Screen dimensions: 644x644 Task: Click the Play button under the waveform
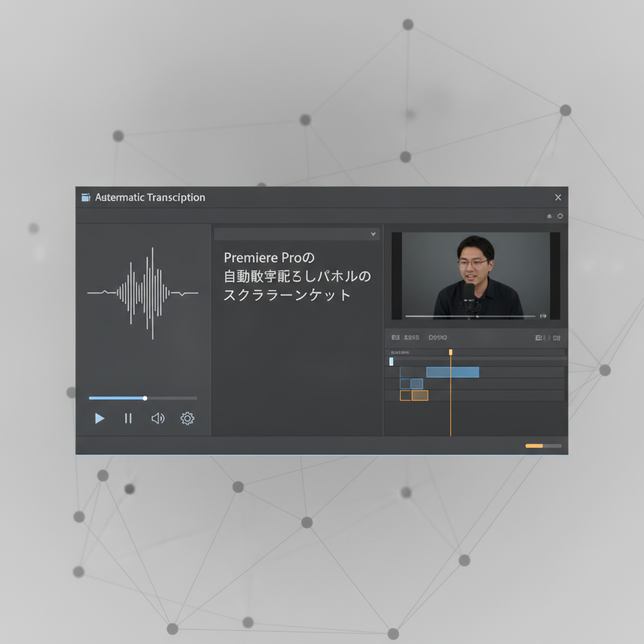coord(99,418)
